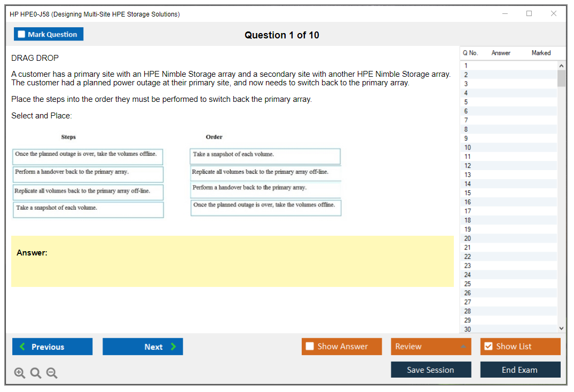Go to the Previous question

click(x=52, y=347)
